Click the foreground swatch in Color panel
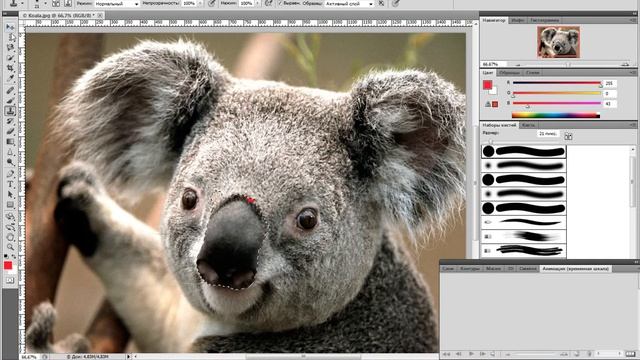The height and width of the screenshot is (360, 640). pos(487,85)
